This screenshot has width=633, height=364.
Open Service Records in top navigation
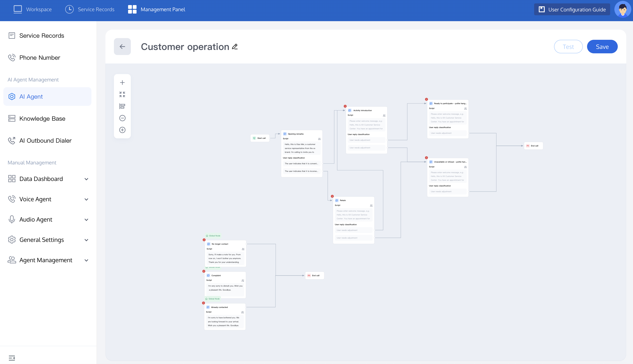tap(90, 10)
